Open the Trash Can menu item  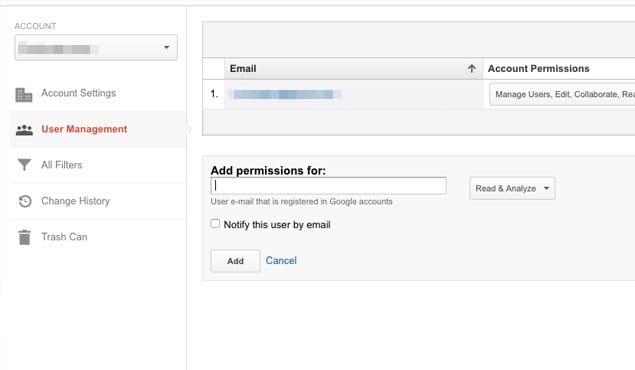64,237
